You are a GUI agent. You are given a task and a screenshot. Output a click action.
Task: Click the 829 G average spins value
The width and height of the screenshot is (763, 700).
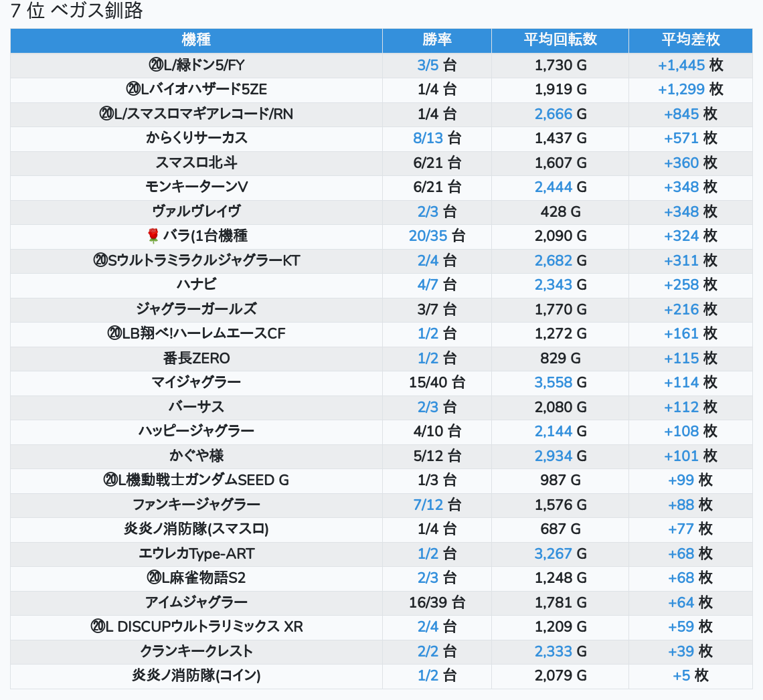[560, 359]
